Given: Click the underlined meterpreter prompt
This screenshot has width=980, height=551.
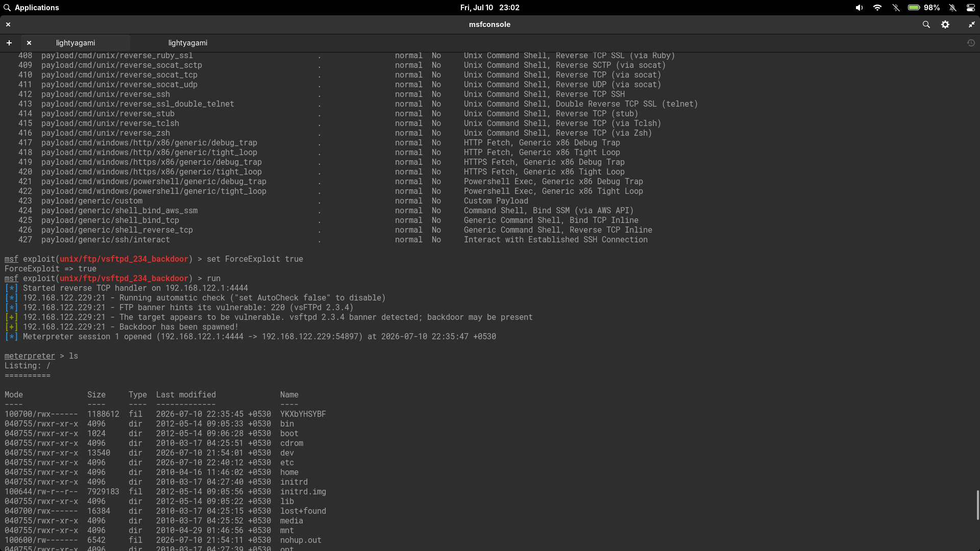Looking at the screenshot, I should [30, 356].
